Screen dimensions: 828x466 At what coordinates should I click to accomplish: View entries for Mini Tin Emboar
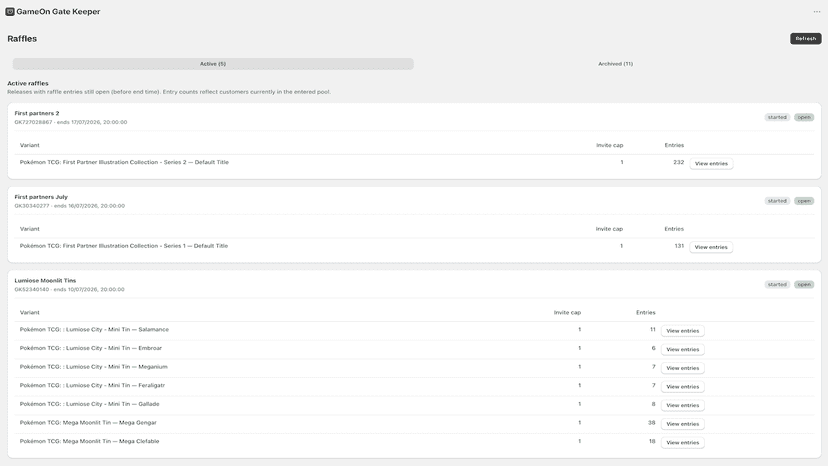pyautogui.click(x=682, y=349)
